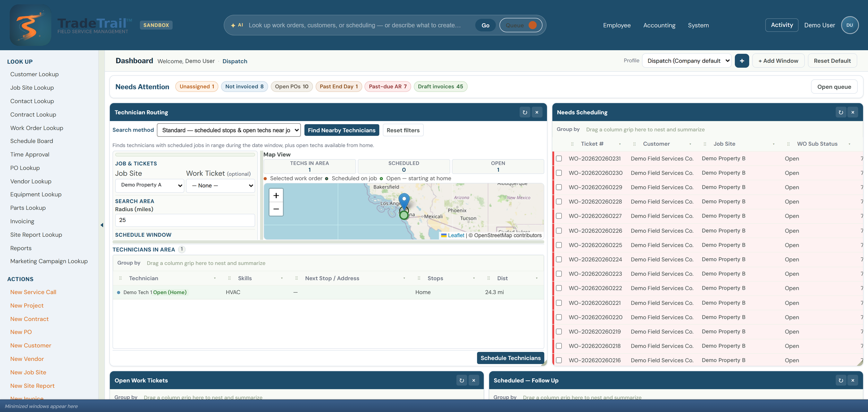Refresh the Scheduled — Follow Up panel
This screenshot has width=868, height=412.
[841, 380]
